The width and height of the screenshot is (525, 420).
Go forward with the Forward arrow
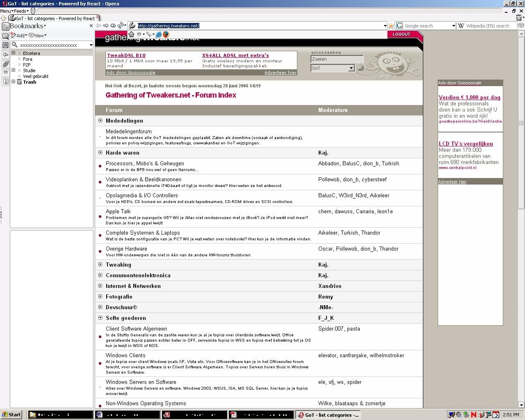(x=106, y=25)
